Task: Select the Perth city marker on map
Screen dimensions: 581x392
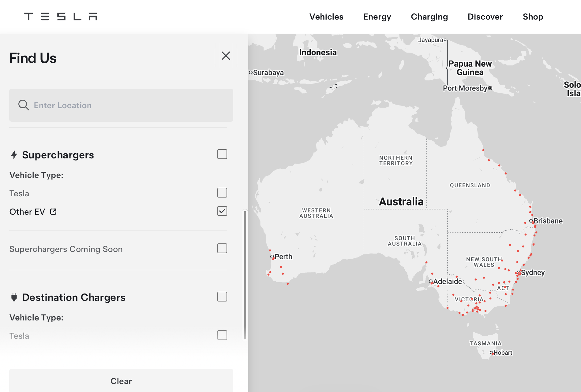Action: tap(272, 257)
